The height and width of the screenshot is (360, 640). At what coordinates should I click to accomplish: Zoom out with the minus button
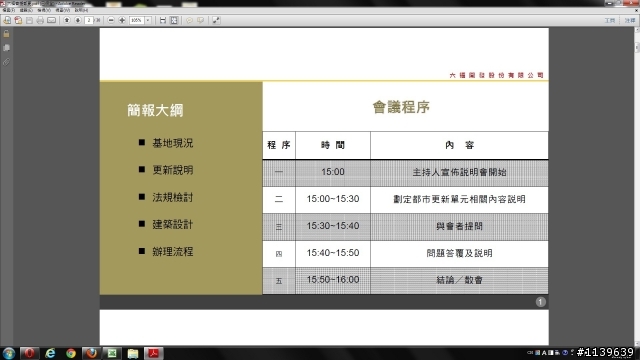(111, 20)
